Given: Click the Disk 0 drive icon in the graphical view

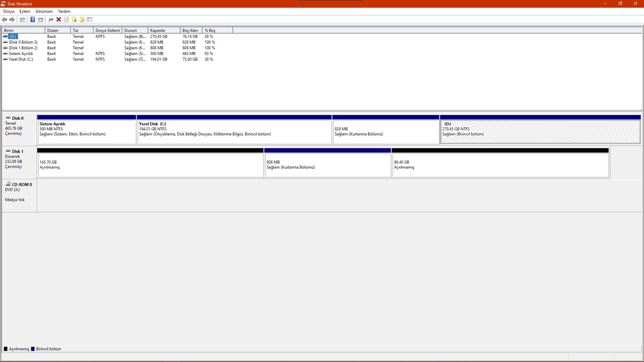Looking at the screenshot, I should coord(8,118).
